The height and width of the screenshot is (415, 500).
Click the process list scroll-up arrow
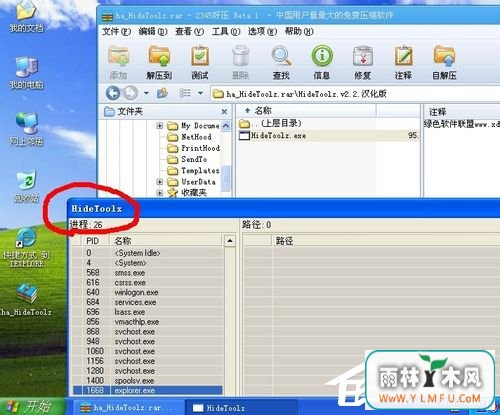[x=230, y=241]
